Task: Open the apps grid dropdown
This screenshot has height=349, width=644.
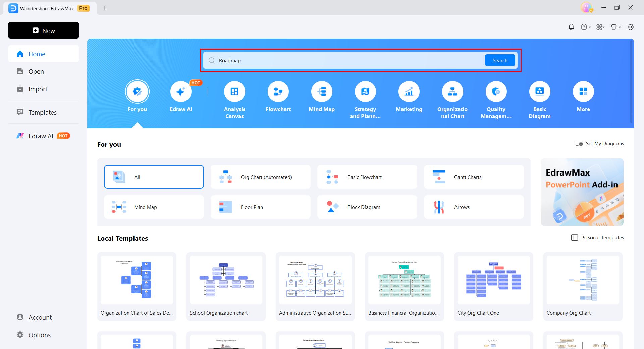Action: (x=600, y=27)
